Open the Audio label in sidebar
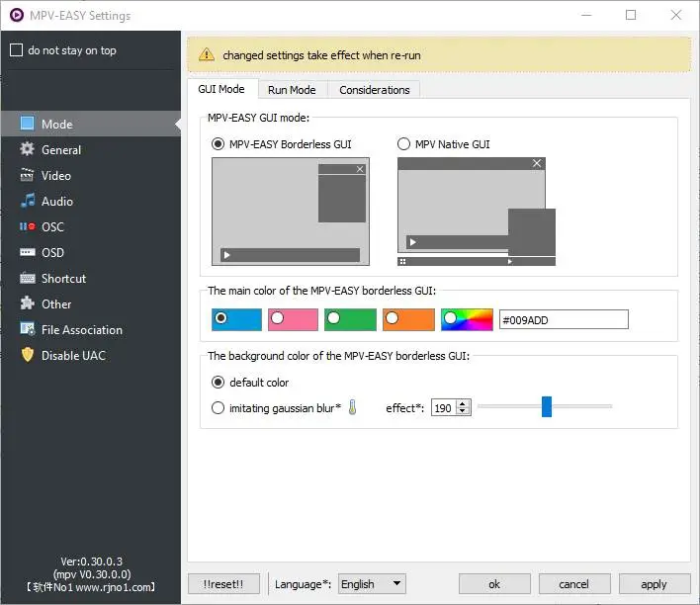Image resolution: width=700 pixels, height=605 pixels. point(57,202)
